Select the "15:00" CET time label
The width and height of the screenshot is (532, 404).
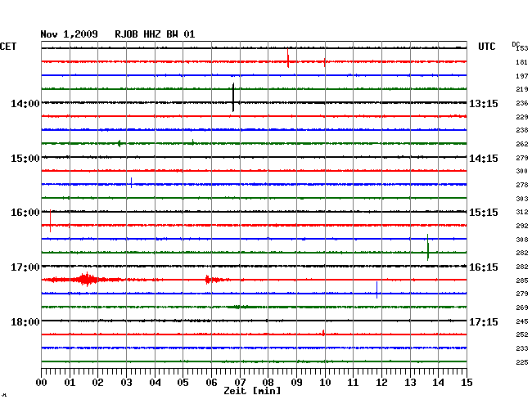(25, 159)
